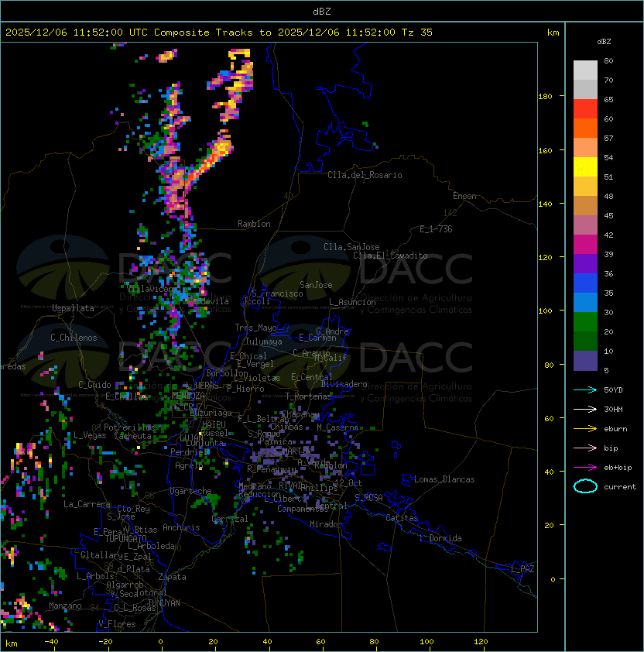
Task: Click the 'S_Francisco' map label
Action: [x=277, y=293]
